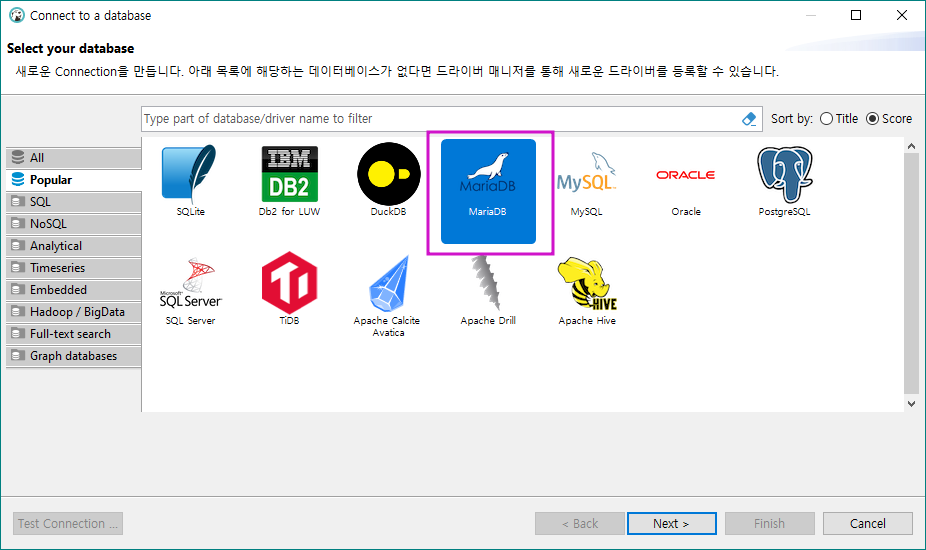This screenshot has width=926, height=550.
Task: Click the Cancel button
Action: click(x=868, y=523)
